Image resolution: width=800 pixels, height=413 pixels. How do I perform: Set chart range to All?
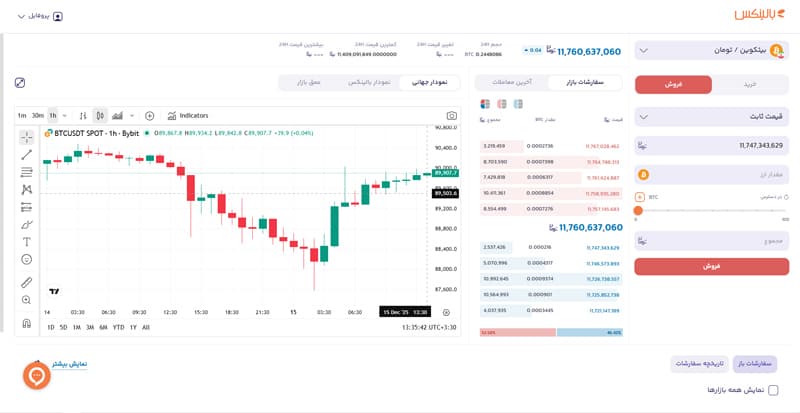tap(146, 327)
